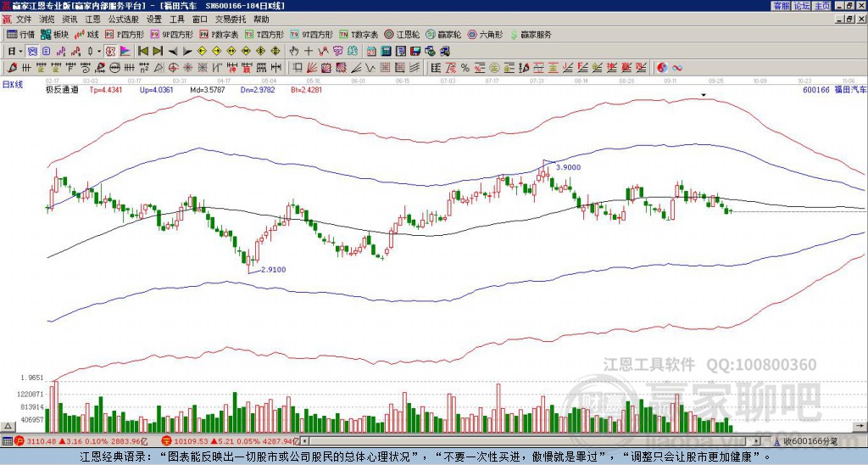
Task: Click the 行情 quotes toolbar button
Action: tap(20, 34)
